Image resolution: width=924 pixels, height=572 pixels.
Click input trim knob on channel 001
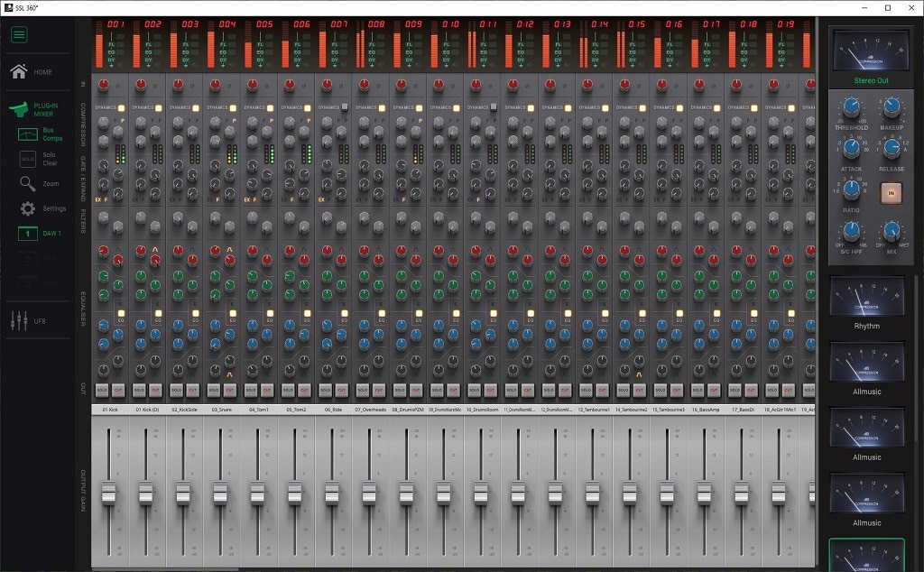(x=103, y=85)
